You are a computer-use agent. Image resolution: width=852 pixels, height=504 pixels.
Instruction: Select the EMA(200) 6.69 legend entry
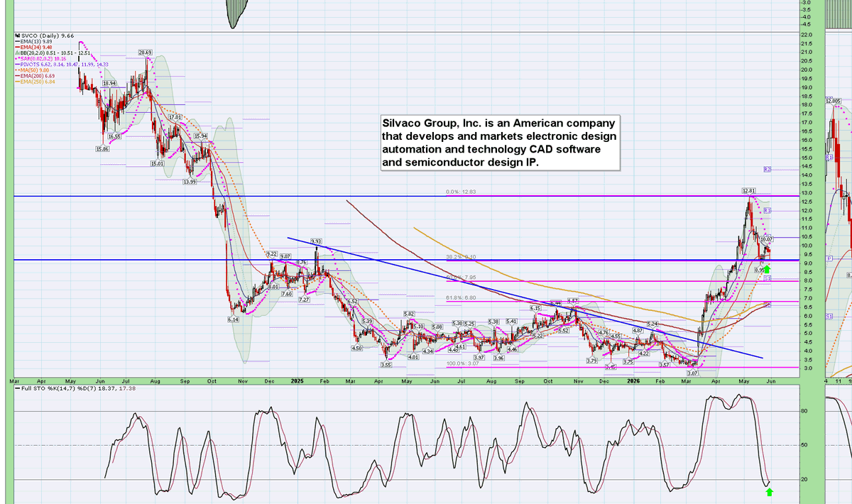click(x=35, y=76)
